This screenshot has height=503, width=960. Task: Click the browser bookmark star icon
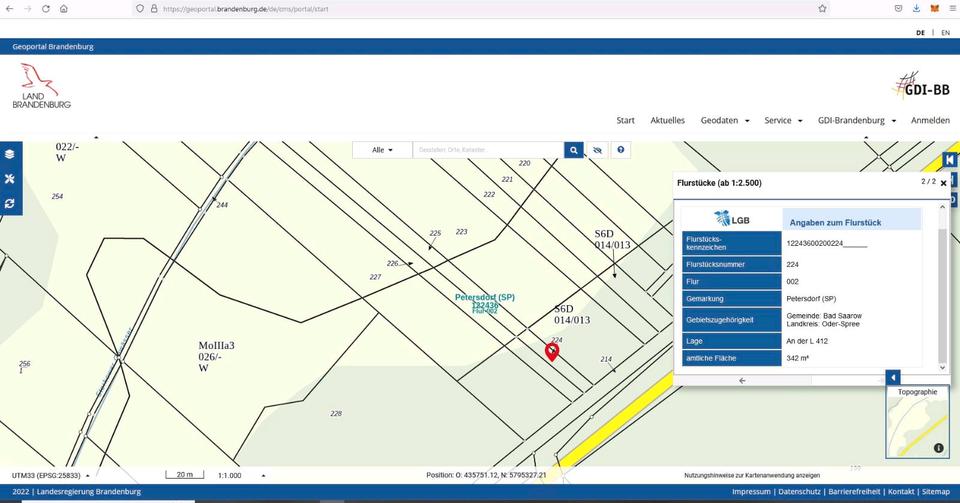pos(822,8)
